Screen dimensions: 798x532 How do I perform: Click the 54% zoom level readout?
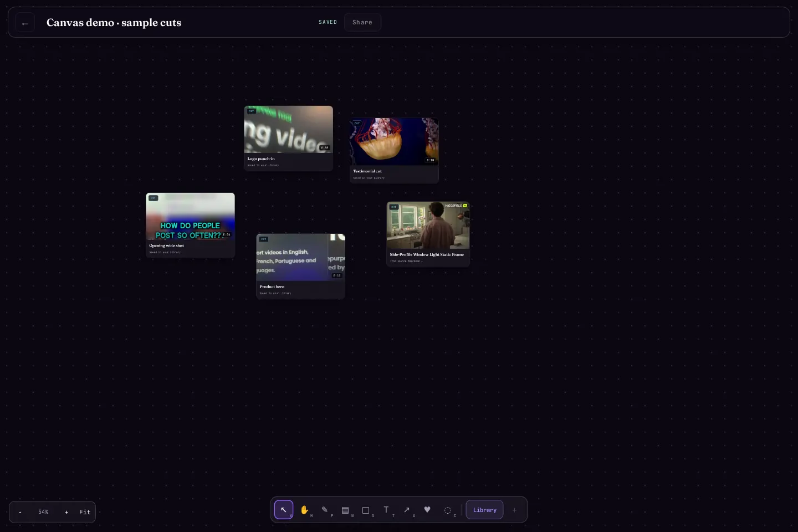click(x=43, y=512)
